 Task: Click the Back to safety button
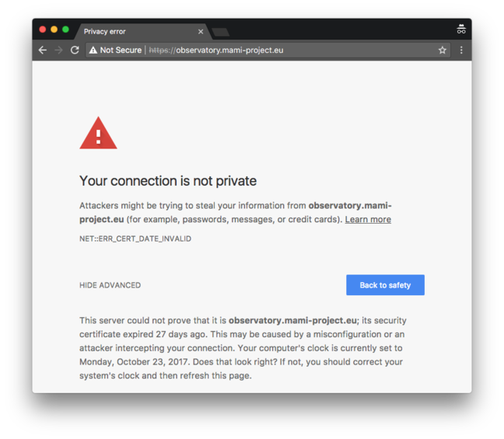[385, 285]
